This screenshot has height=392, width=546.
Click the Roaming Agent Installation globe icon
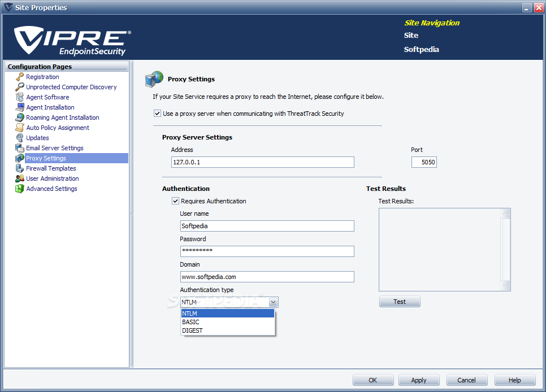(20, 117)
